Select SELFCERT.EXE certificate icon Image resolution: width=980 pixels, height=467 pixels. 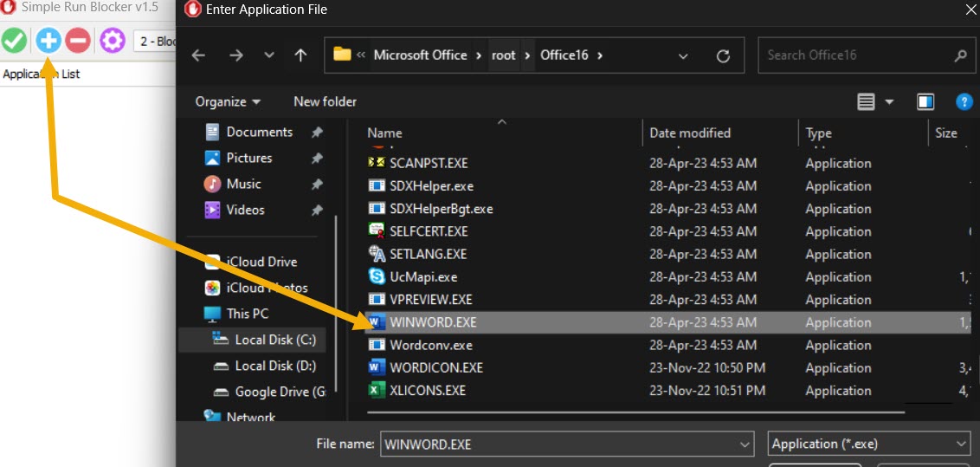click(377, 231)
